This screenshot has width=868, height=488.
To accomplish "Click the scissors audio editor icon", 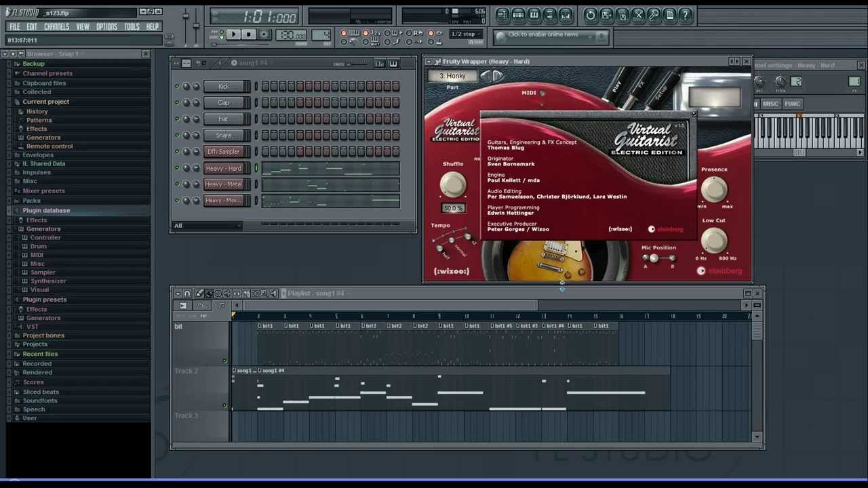I will coord(638,15).
